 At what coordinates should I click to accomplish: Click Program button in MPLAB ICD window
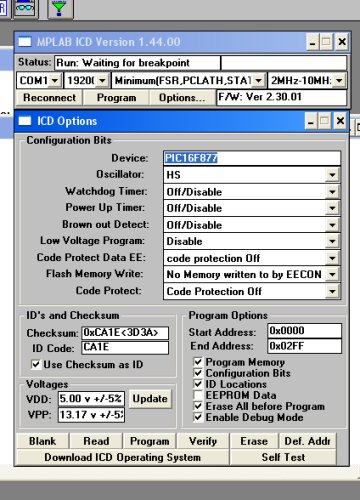[x=116, y=98]
